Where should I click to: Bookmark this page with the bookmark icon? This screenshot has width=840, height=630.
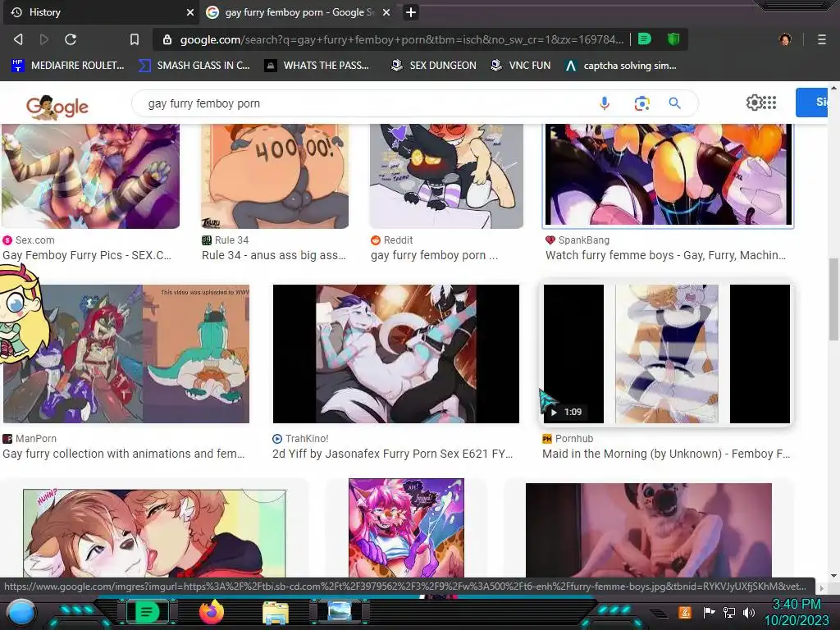point(134,39)
